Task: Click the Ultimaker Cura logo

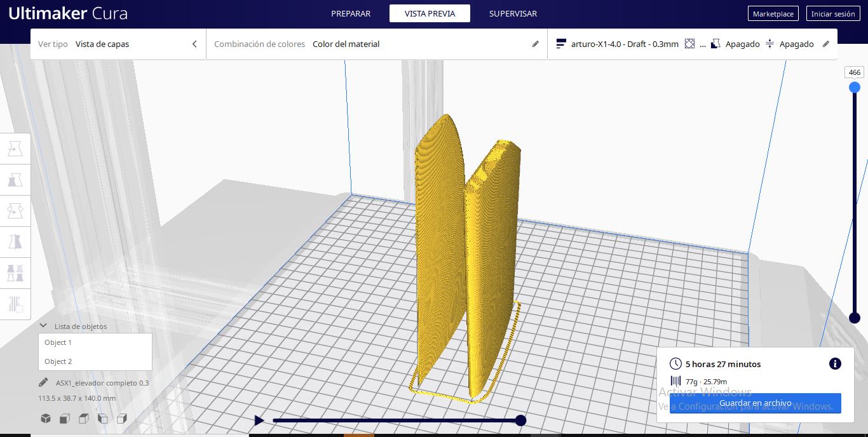Action: [68, 13]
